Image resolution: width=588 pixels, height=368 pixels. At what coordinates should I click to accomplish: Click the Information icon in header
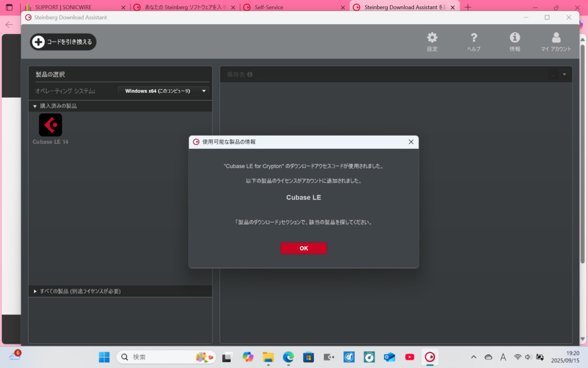point(514,38)
